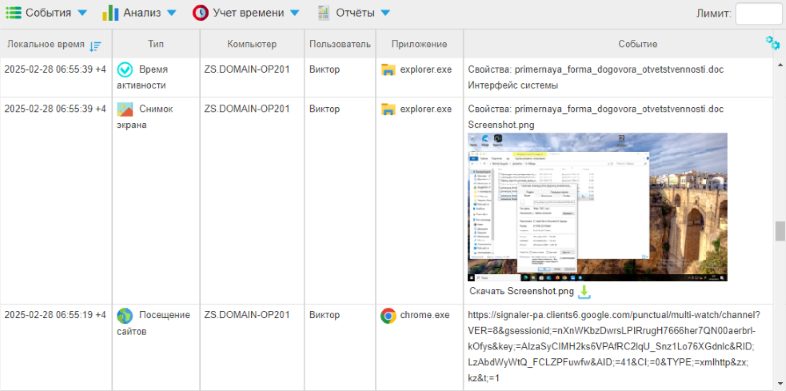Open the signaler-pa.clients6.google.com URL

click(x=615, y=346)
